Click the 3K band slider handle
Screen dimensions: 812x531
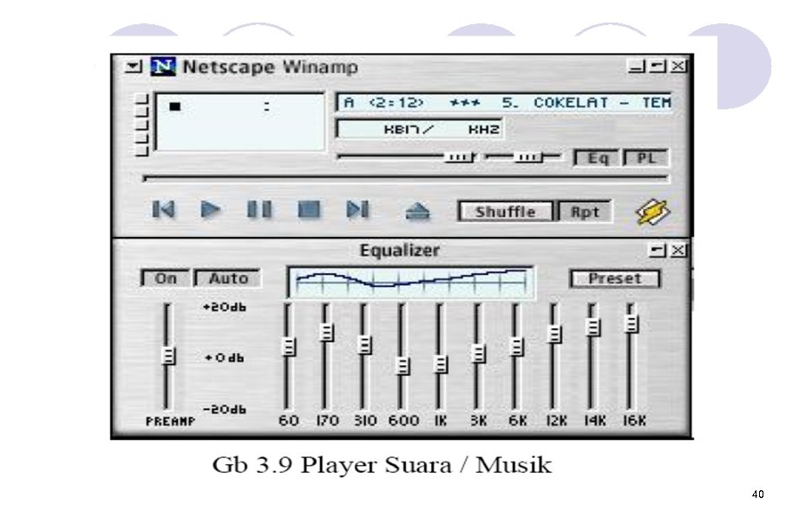tap(479, 353)
